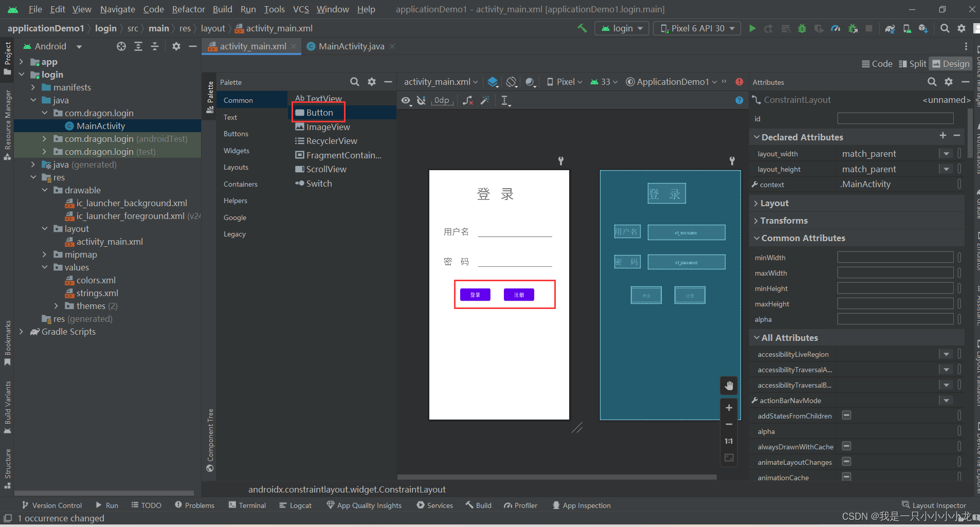
Task: Switch to Split editor mode
Action: coord(912,63)
